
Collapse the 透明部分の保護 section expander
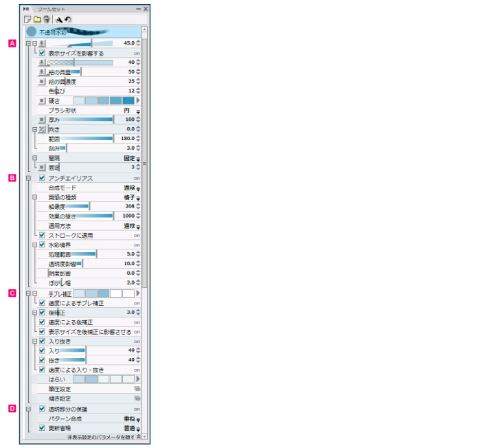pyautogui.click(x=28, y=409)
